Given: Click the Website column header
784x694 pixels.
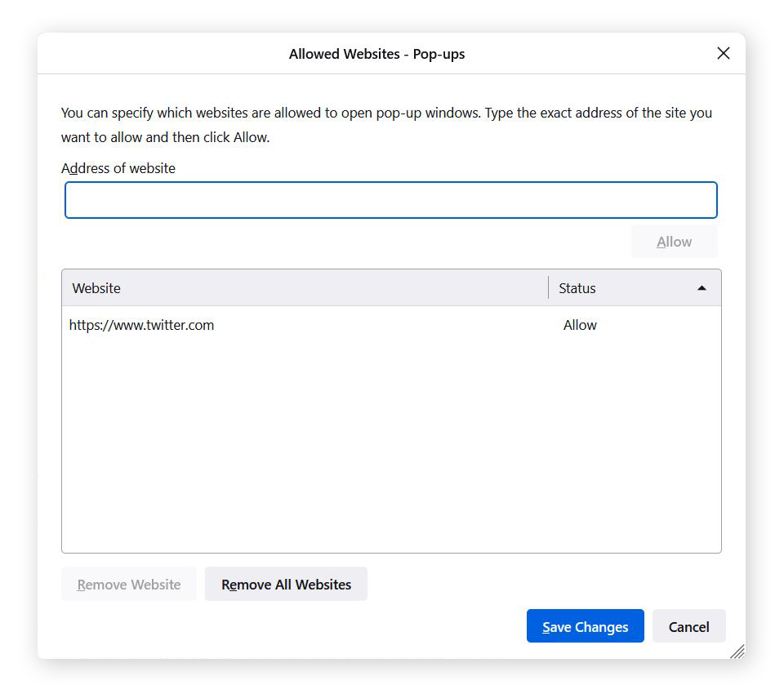Looking at the screenshot, I should pos(96,288).
